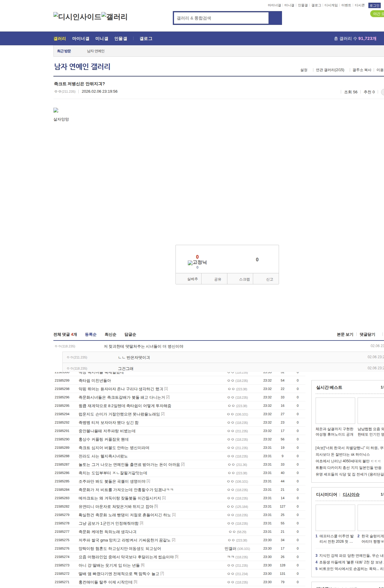Screen dimensions: 384x588
Task: Expand 연관 갤러리(2/15) list
Action: pyautogui.click(x=330, y=70)
